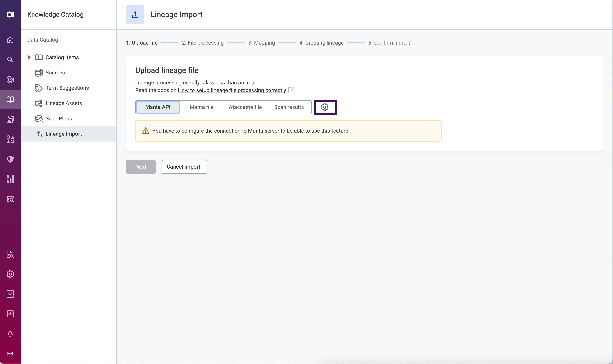Switch to the Manta file tab

tap(201, 107)
